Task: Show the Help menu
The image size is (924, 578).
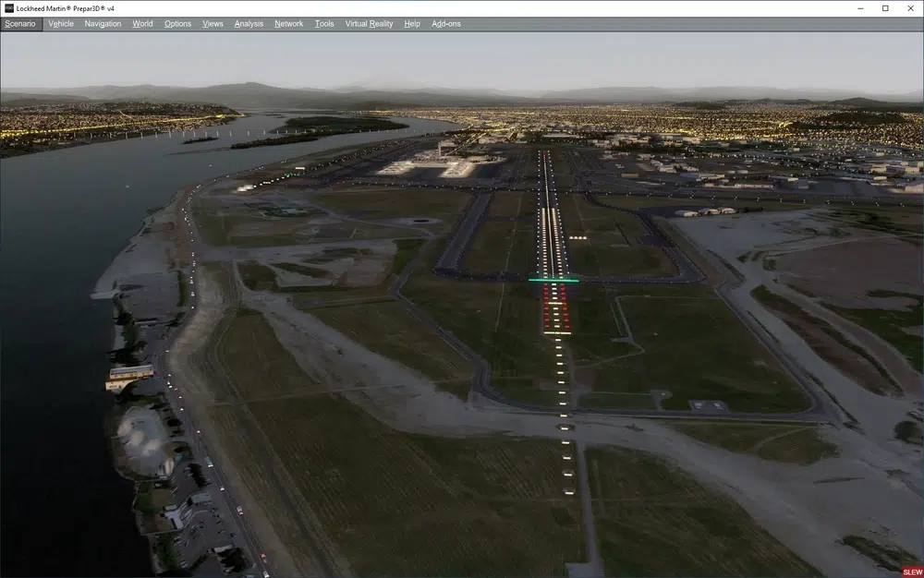Action: coord(412,24)
